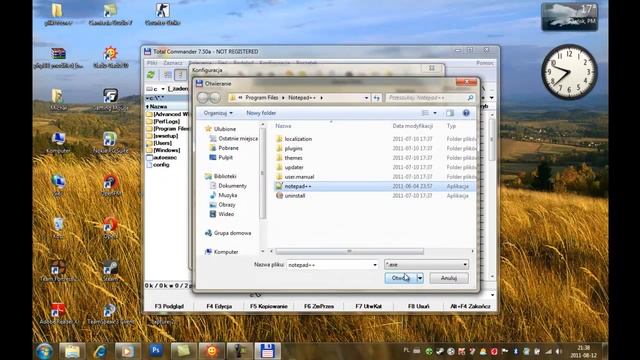This screenshot has height=360, width=640.
Task: Click the Windows Start button
Action: pos(44,351)
